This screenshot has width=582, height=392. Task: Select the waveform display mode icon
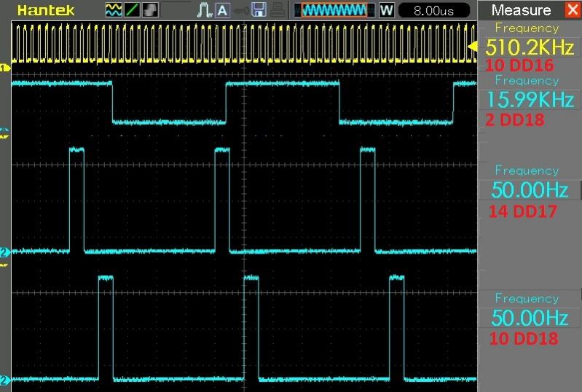(114, 10)
